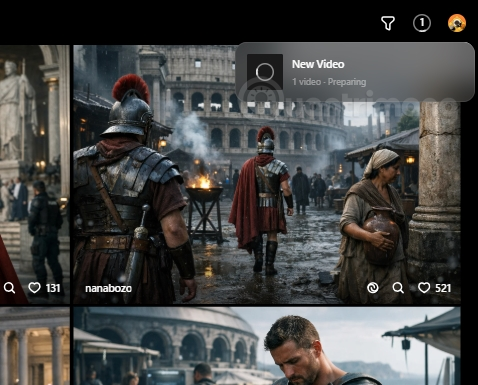This screenshot has width=478, height=385.
Task: Open the filter funnel icon
Action: (x=388, y=23)
